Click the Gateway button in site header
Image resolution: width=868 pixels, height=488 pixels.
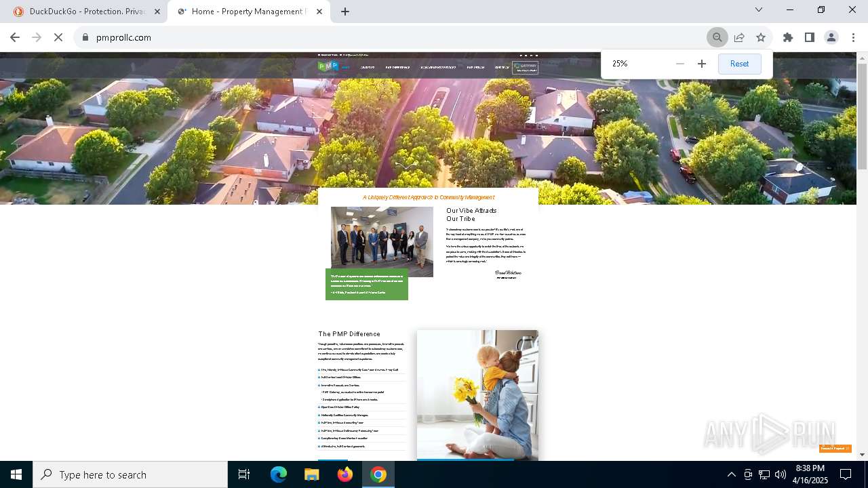click(x=525, y=67)
